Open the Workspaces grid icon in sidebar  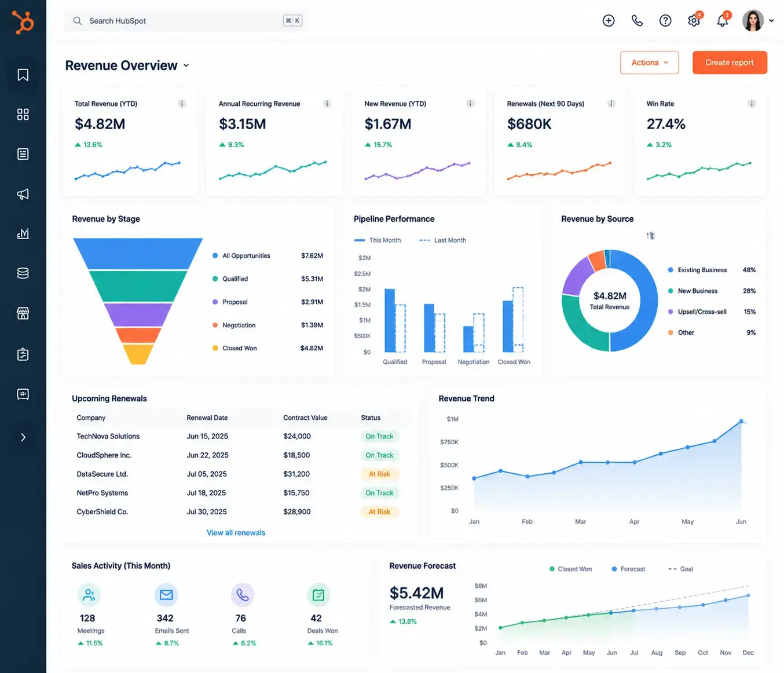coord(23,114)
